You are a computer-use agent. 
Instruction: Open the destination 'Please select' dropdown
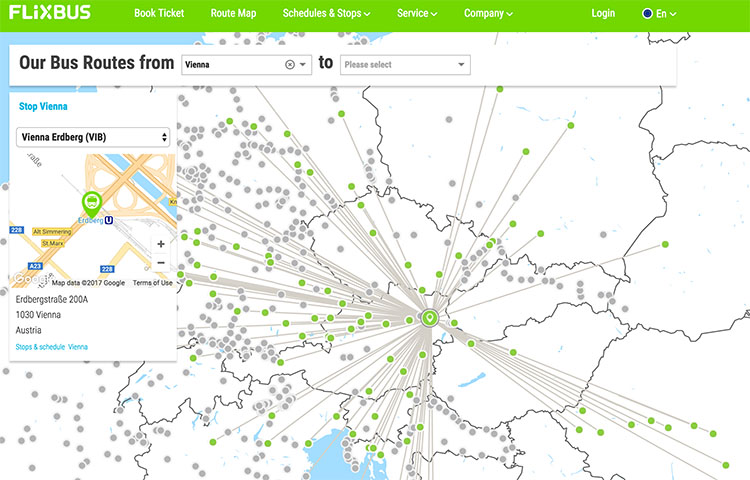(404, 65)
